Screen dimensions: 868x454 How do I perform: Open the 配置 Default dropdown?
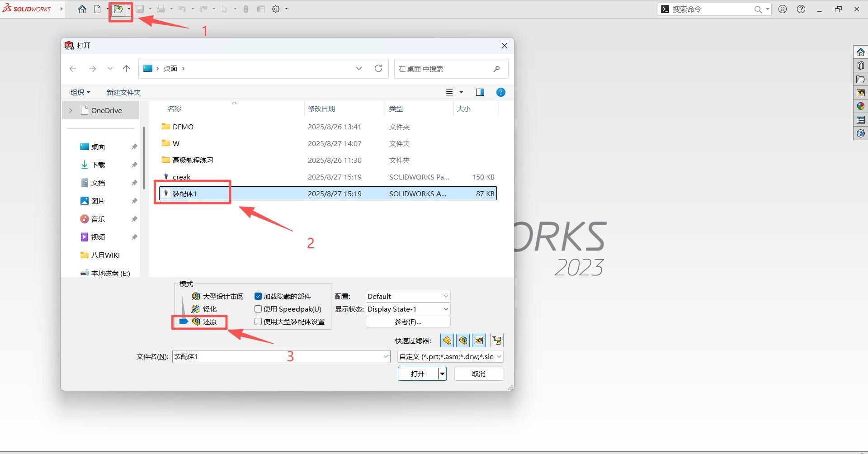tap(408, 297)
